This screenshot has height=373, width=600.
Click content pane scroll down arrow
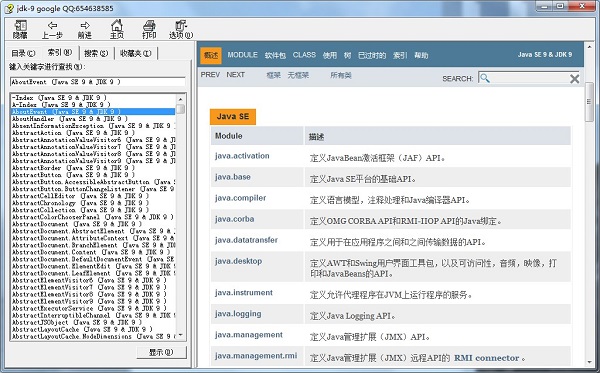pyautogui.click(x=589, y=362)
